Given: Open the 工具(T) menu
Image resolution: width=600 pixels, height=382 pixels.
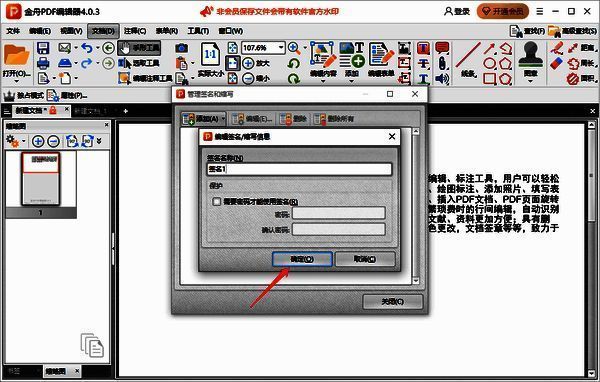Looking at the screenshot, I should (198, 31).
